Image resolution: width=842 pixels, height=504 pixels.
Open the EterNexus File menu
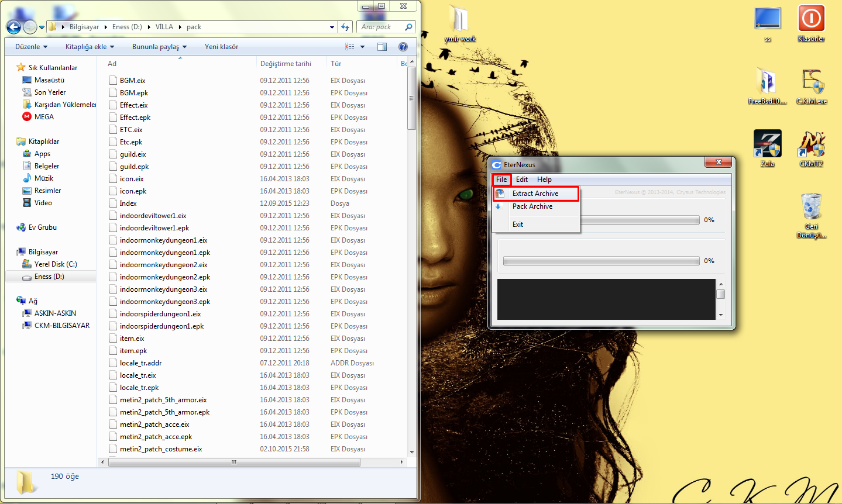[501, 179]
